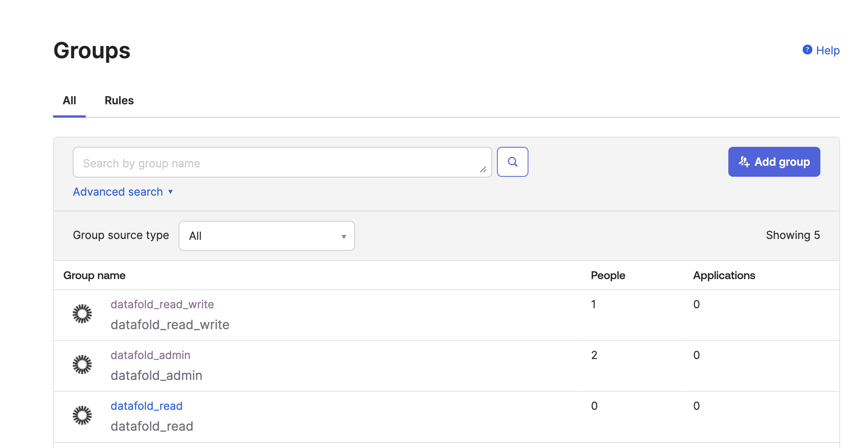The height and width of the screenshot is (448, 868).
Task: Click People count 1 for datafold_read_write
Action: pos(593,304)
